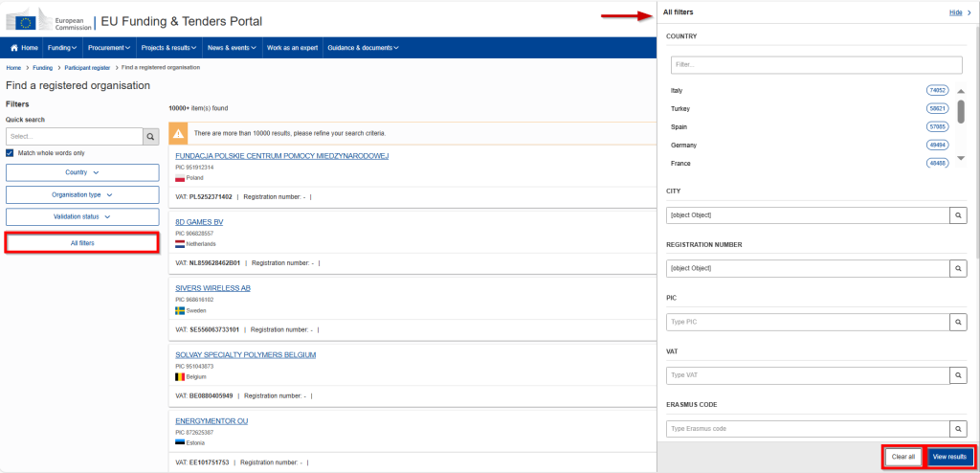Open SOLVAY SPECIALTY POLYMERS BELGIUM link

246,354
